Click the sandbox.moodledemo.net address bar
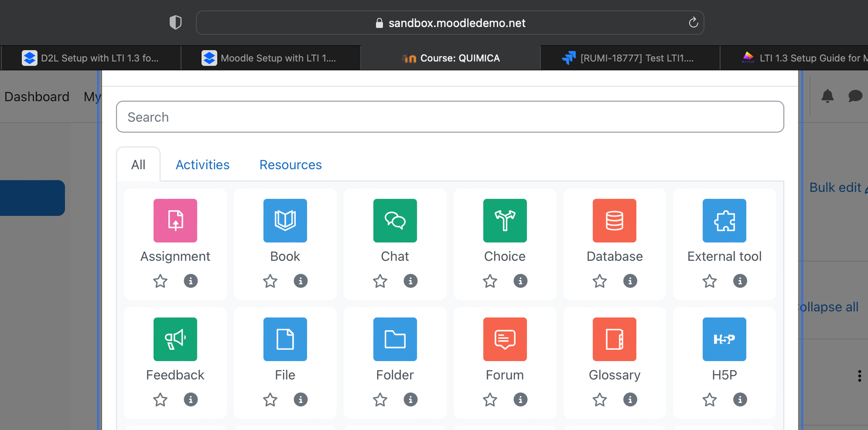868x430 pixels. pos(450,23)
